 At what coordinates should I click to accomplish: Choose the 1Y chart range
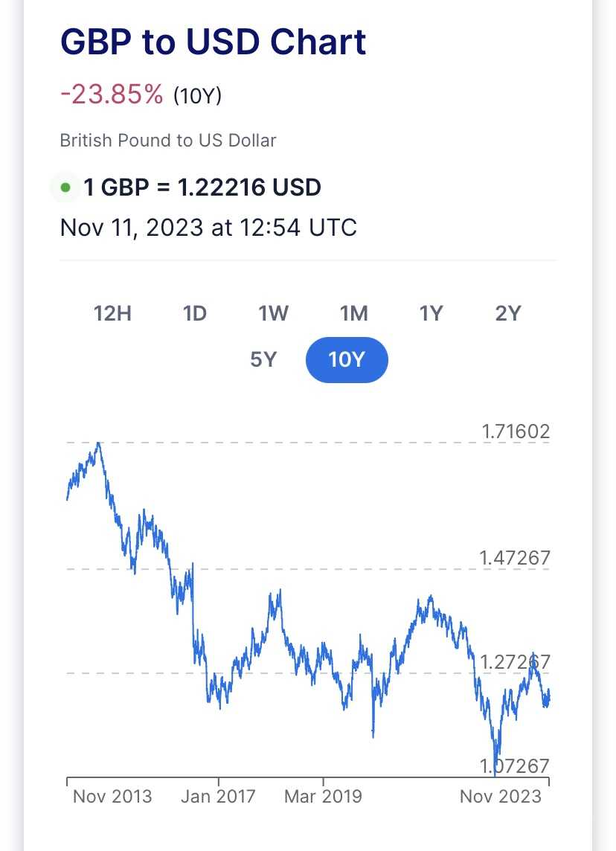pyautogui.click(x=431, y=313)
